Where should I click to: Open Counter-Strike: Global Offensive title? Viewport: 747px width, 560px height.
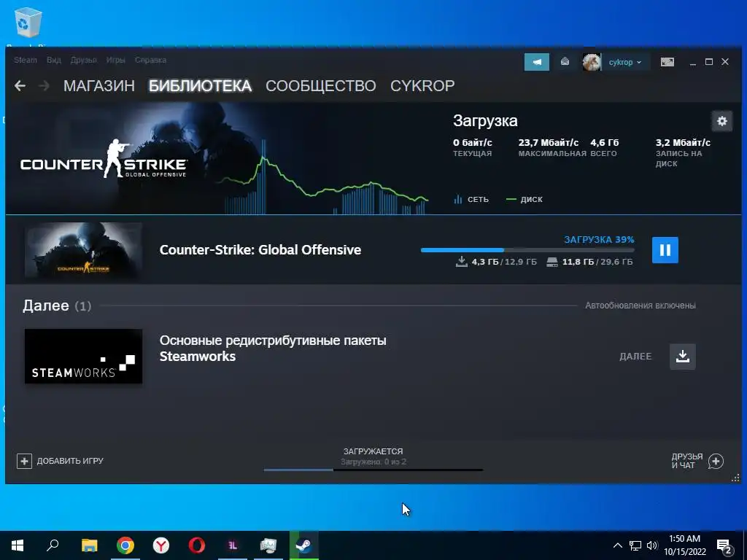(x=260, y=250)
